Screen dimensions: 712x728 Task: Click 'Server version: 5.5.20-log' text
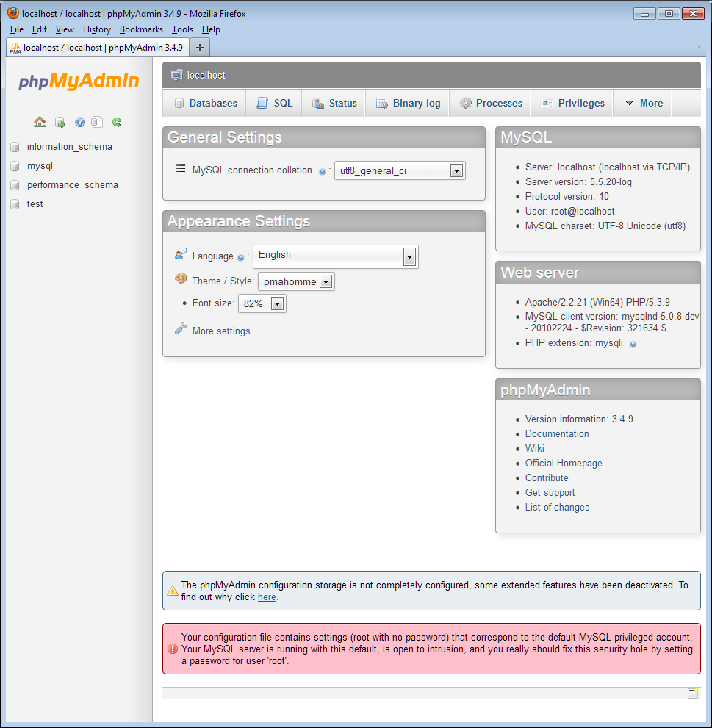[x=578, y=182]
